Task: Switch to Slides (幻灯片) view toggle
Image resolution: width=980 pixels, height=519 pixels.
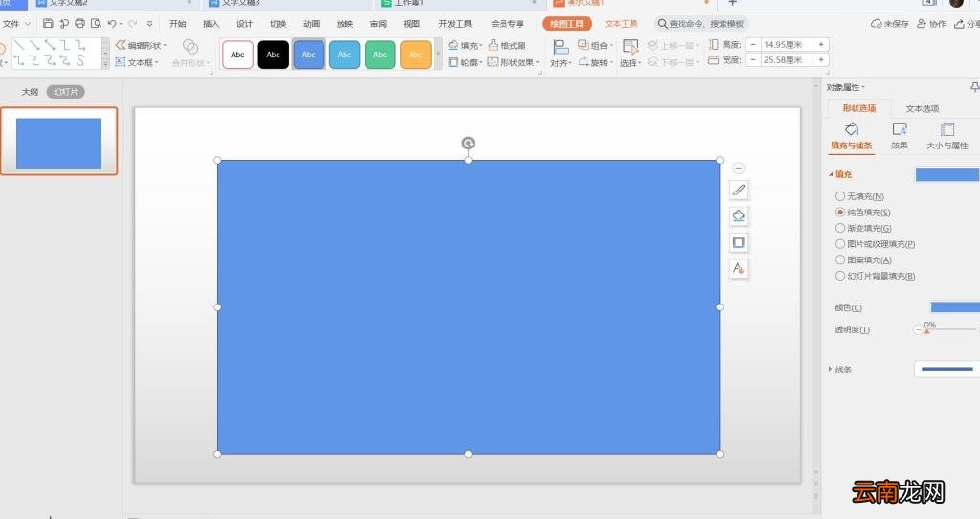Action: pyautogui.click(x=66, y=92)
